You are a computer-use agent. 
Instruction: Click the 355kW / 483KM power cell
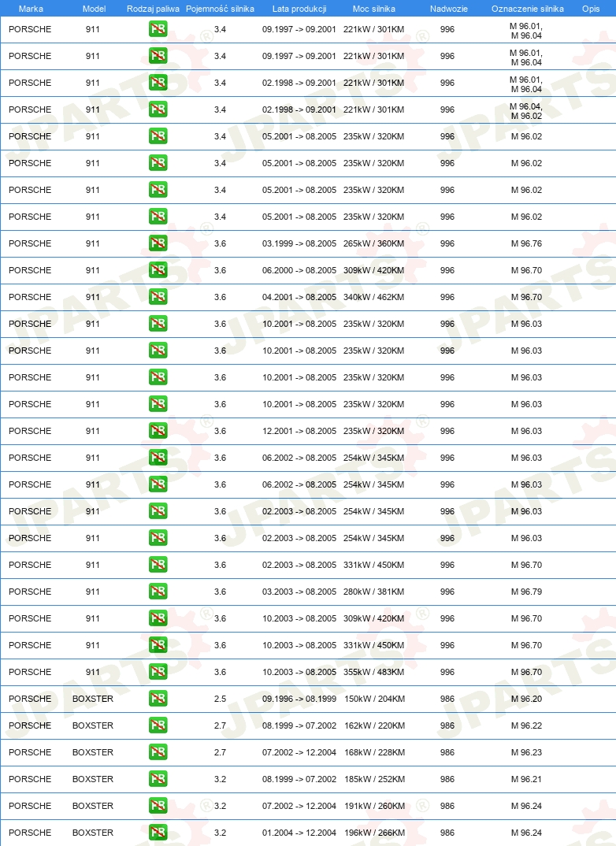pos(374,672)
